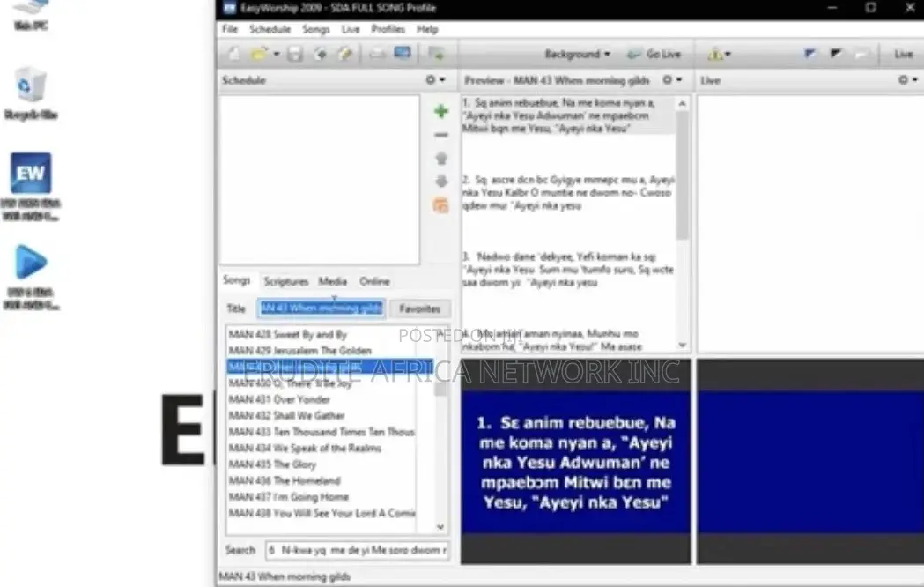This screenshot has height=587, width=924.
Task: Open the Live menu
Action: (351, 29)
